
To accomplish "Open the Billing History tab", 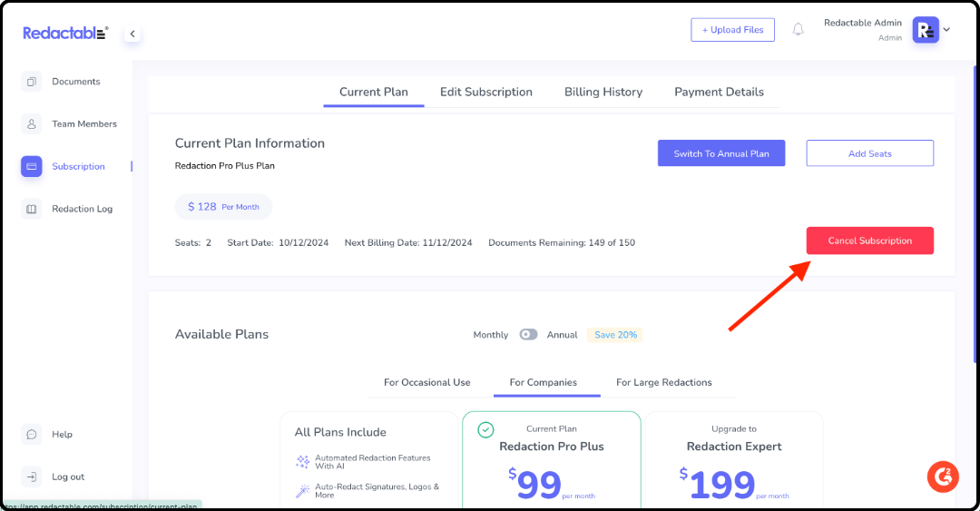I will 603,92.
